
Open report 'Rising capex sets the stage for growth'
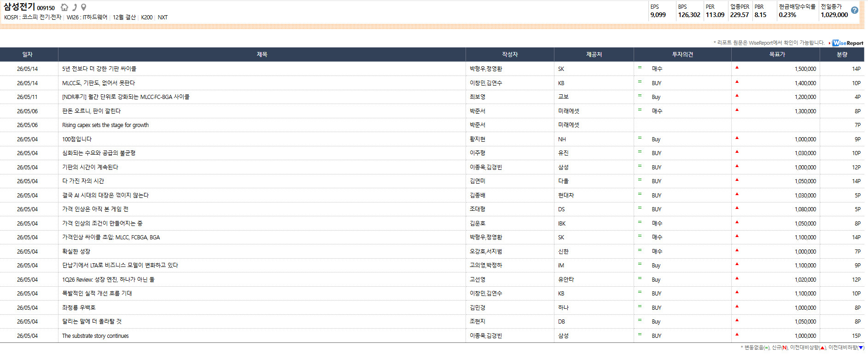coord(105,125)
